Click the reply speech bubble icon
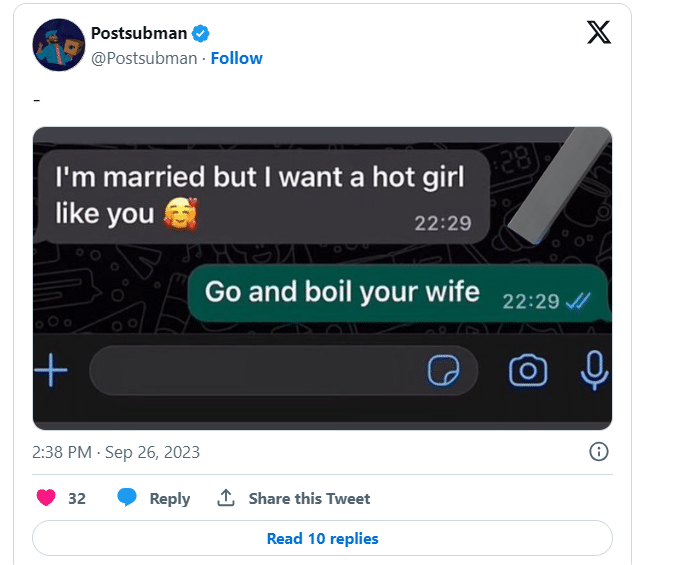 tap(127, 498)
